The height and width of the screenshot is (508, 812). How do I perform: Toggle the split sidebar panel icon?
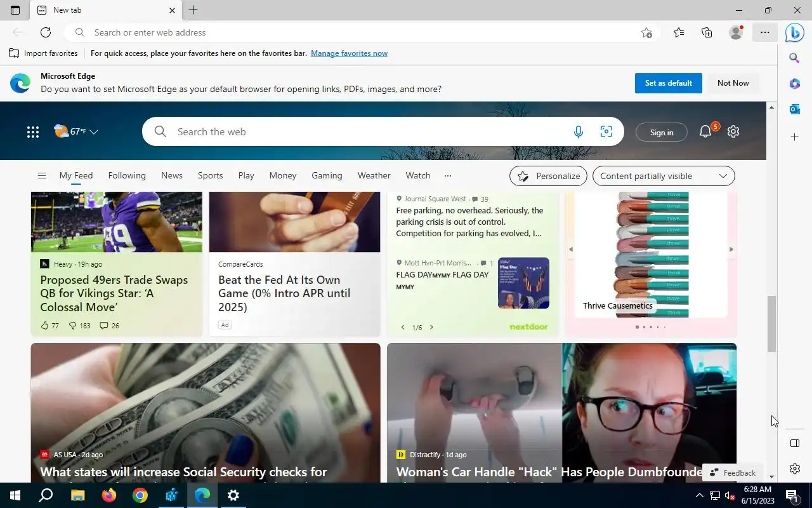click(x=794, y=443)
